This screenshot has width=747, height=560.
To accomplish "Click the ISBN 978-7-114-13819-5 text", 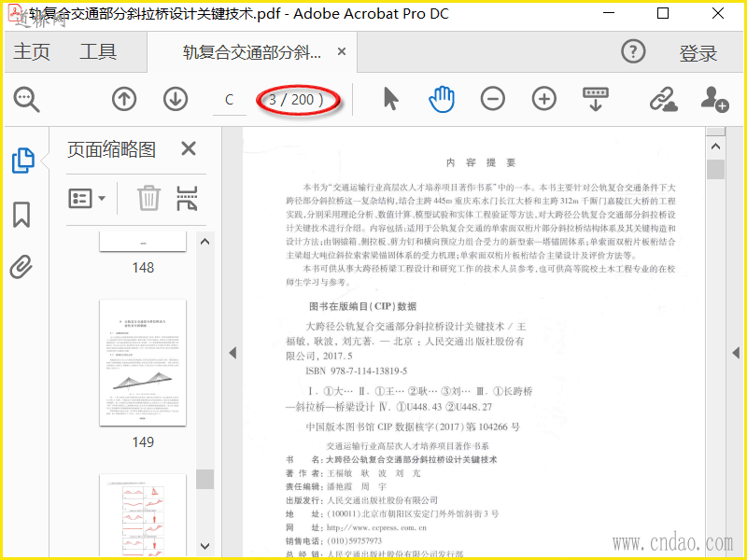I will coord(357,371).
